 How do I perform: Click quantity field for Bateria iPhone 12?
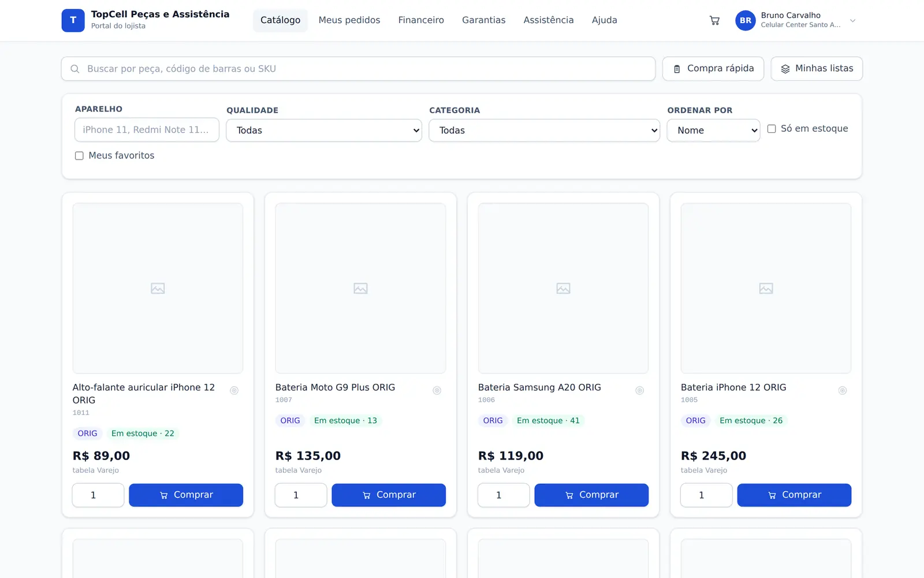[706, 495]
